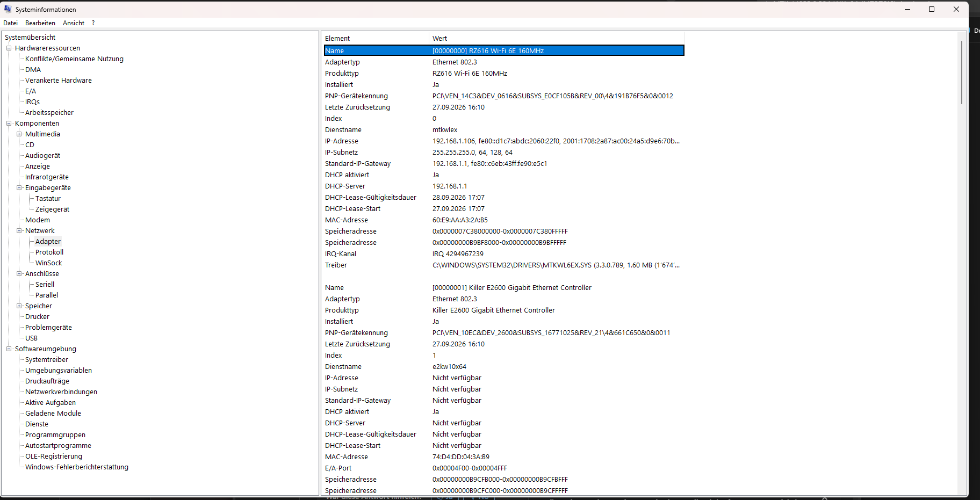This screenshot has height=500, width=980.
Task: Select the USB tree entry
Action: point(31,338)
